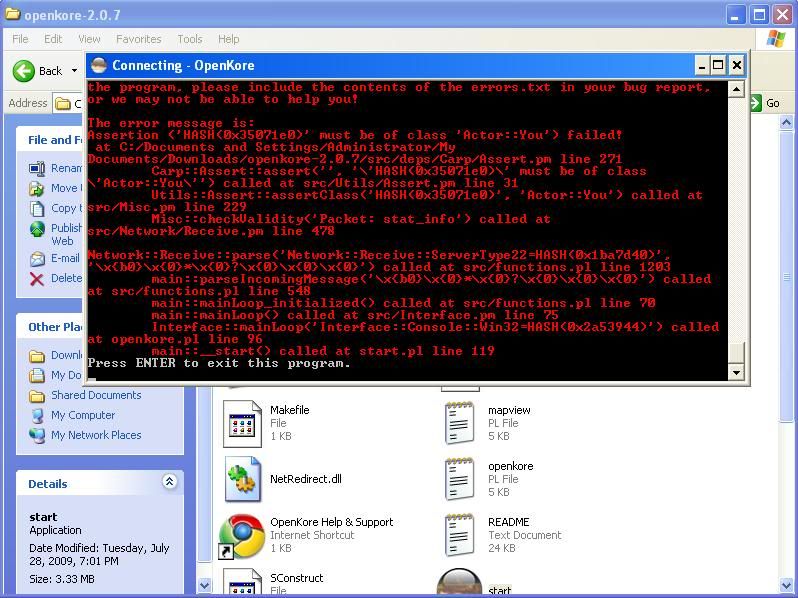Click the My Network Places icon
Screen dimensions: 798x598
point(37,436)
